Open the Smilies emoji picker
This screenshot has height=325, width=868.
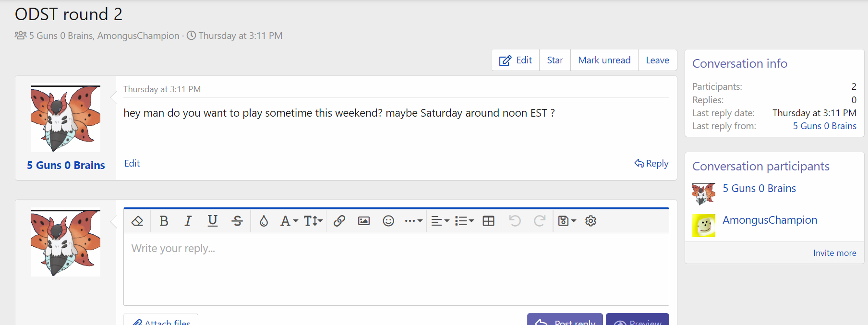coord(388,221)
